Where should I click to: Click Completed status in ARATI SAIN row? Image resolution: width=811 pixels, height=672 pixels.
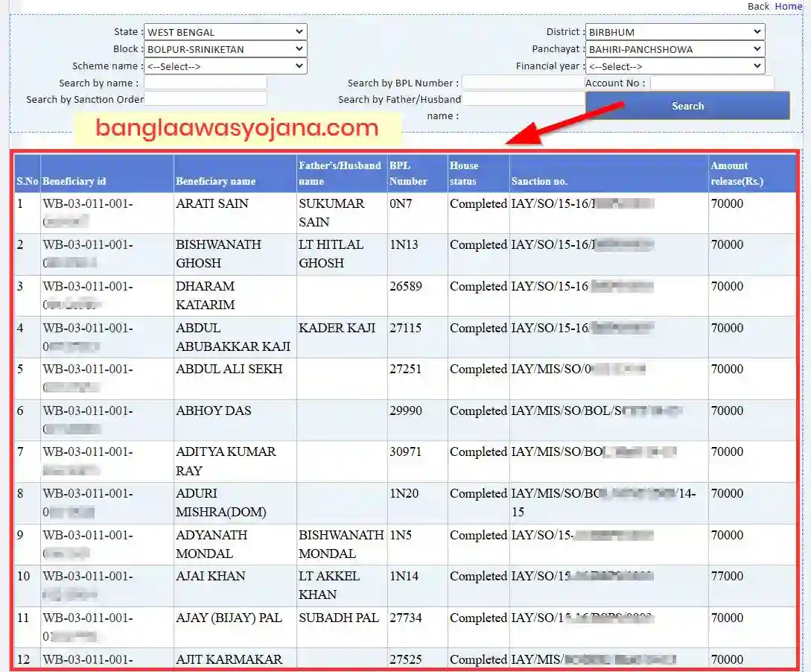tap(478, 203)
